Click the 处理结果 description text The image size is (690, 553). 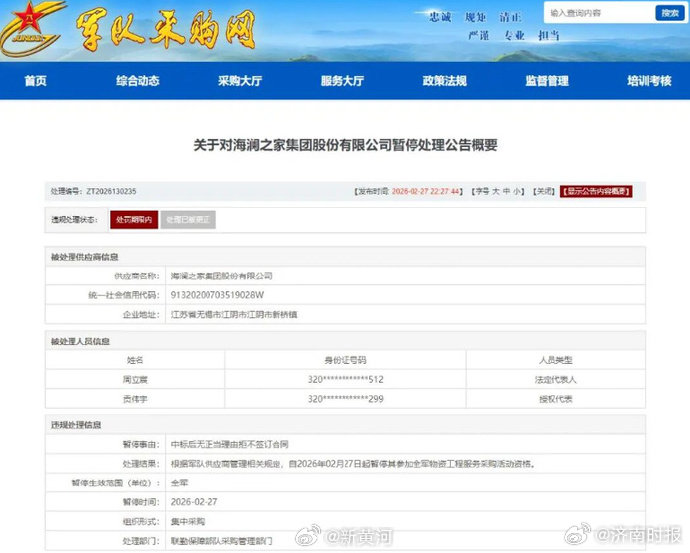[x=353, y=464]
